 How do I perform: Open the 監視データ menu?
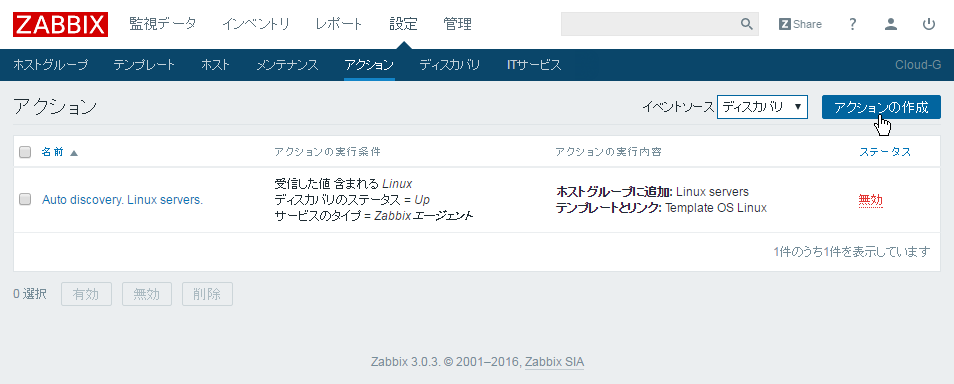point(163,24)
